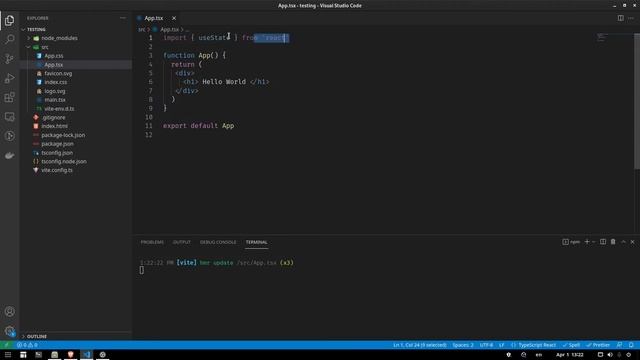This screenshot has height=360, width=640.
Task: Open the Search view in activity bar
Action: (x=9, y=39)
